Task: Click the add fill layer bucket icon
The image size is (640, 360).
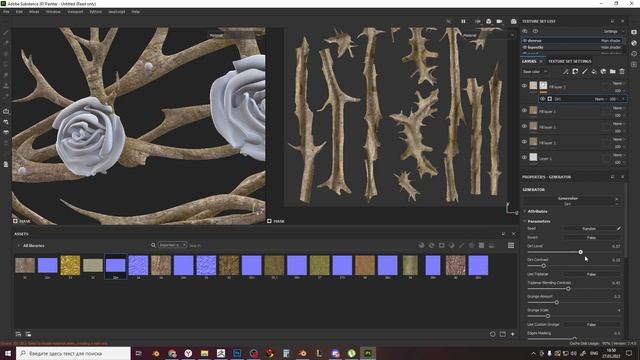Action: click(x=594, y=71)
